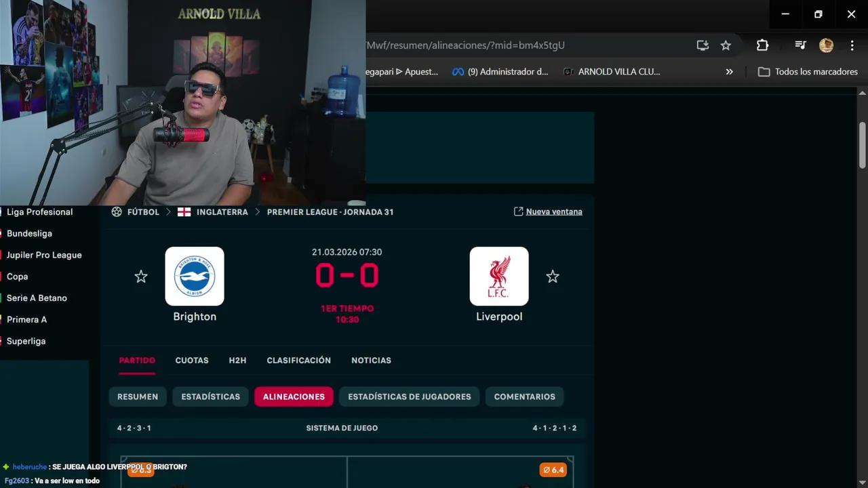Click the page vertical scrollbar
This screenshot has width=868, height=488.
click(863, 145)
